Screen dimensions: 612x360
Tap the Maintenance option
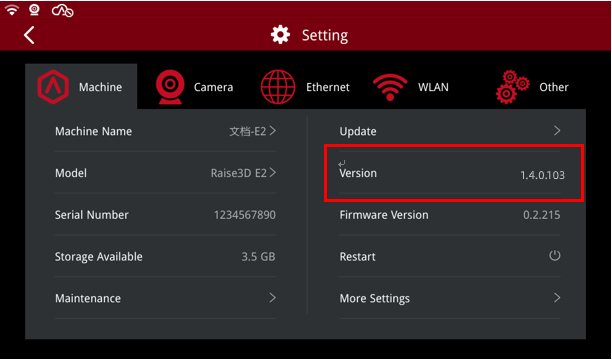tap(165, 299)
